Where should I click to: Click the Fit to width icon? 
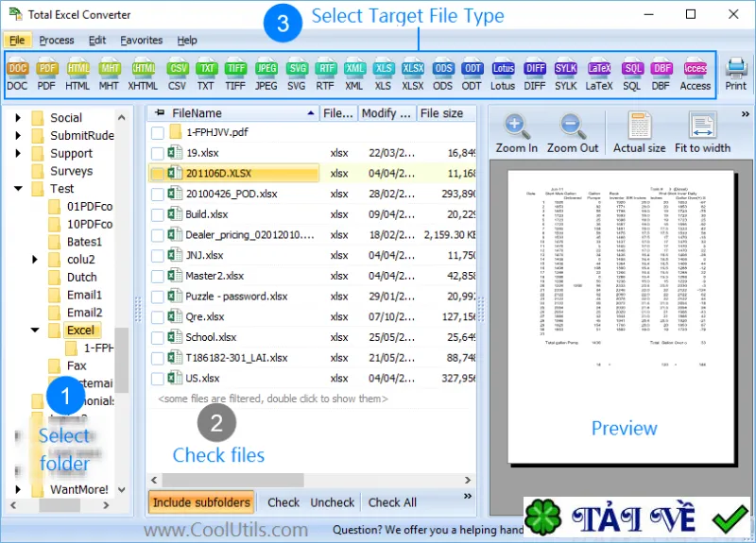point(702,133)
